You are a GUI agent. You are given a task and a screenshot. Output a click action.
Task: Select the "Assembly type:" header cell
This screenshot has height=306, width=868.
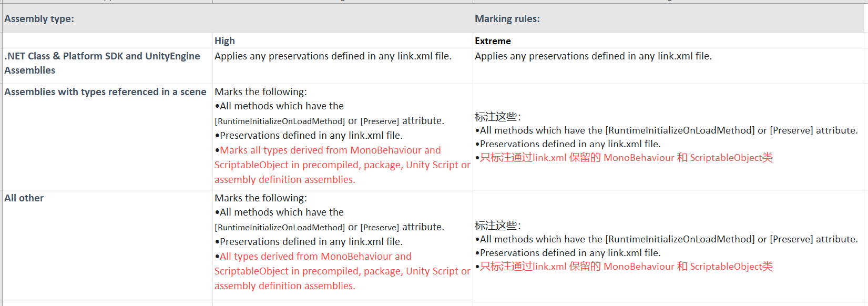39,19
